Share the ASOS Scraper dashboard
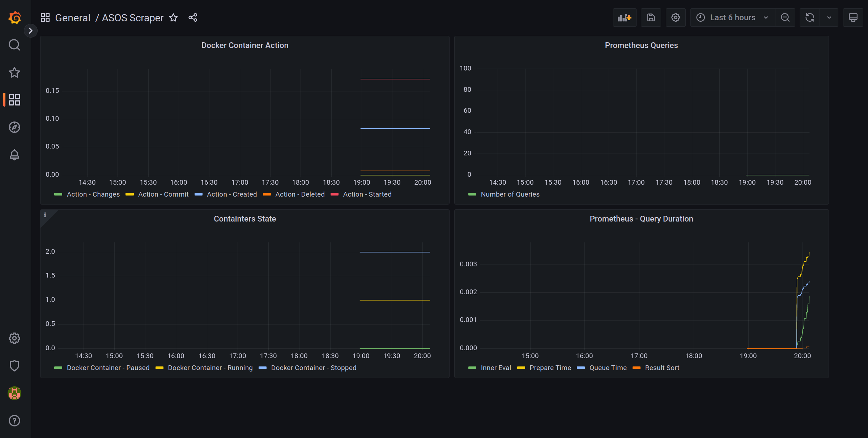 click(x=193, y=17)
